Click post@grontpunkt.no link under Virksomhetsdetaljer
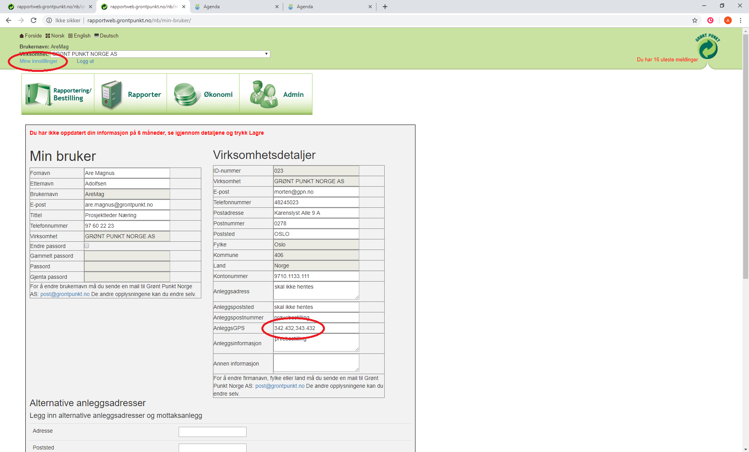The image size is (749, 452). (x=280, y=386)
